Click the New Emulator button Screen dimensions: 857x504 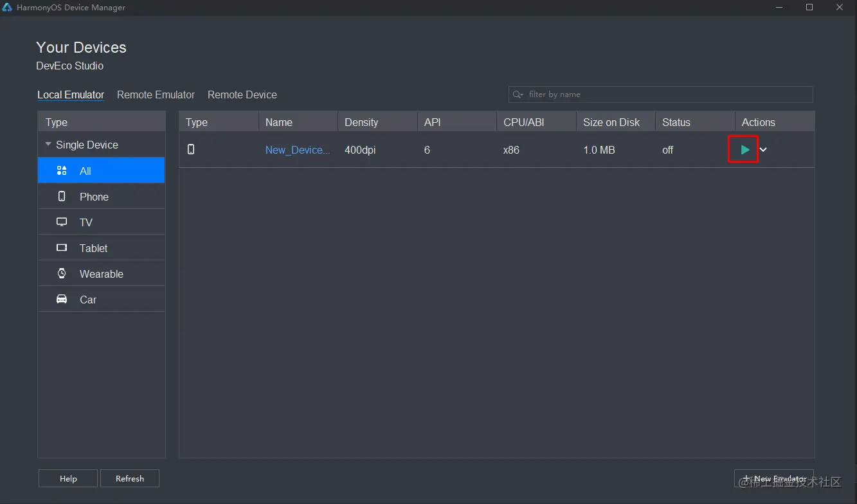[x=774, y=478]
